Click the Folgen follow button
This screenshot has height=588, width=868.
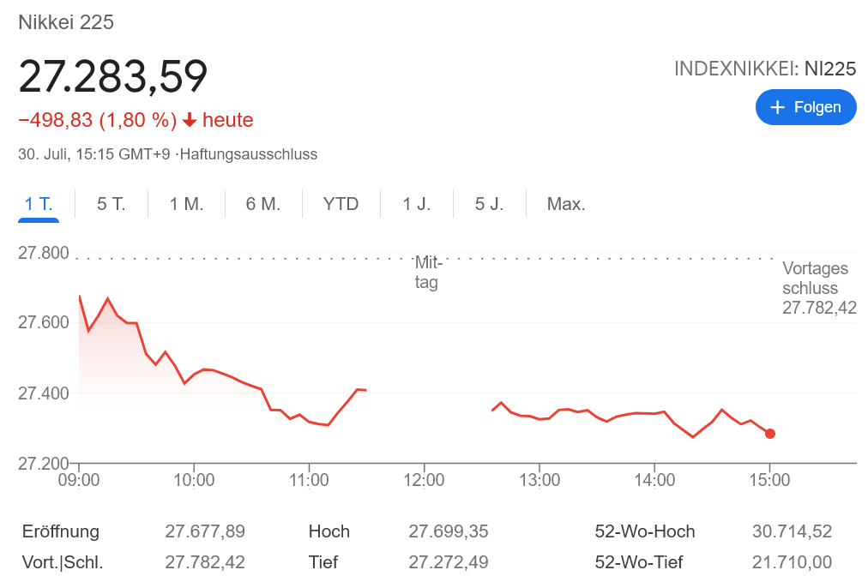click(x=805, y=107)
